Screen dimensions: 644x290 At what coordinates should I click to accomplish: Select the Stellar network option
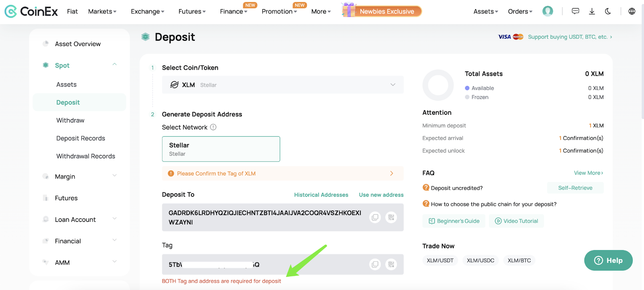click(x=221, y=149)
